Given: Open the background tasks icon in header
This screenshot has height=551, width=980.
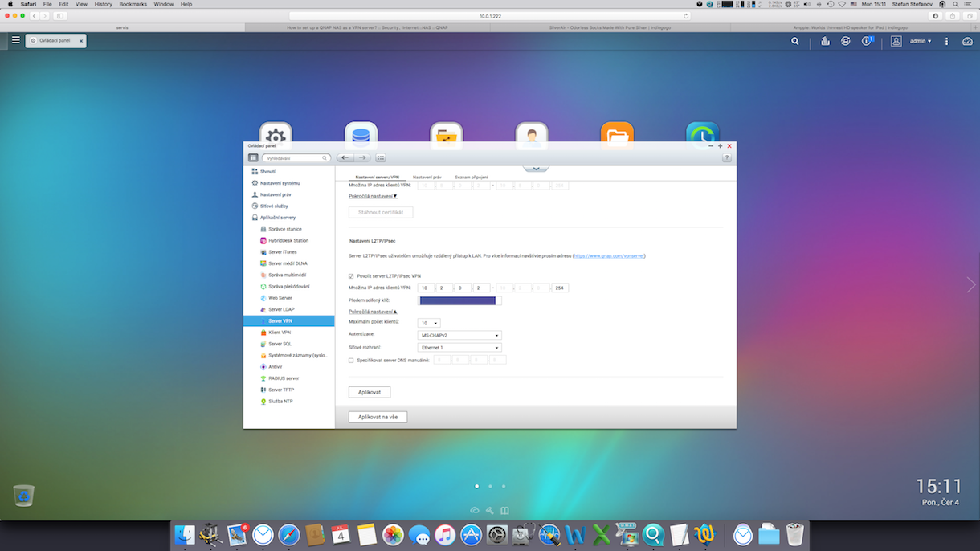Looking at the screenshot, I should (x=845, y=41).
